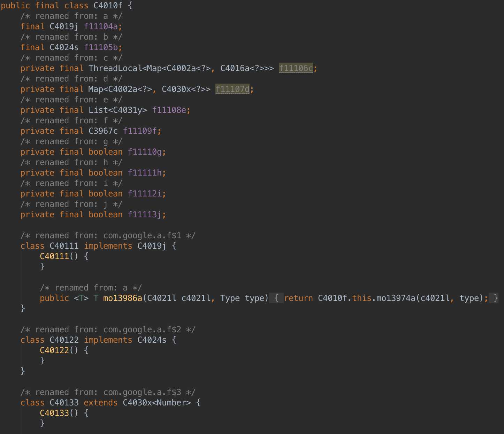This screenshot has width=504, height=434.
Task: Click the highlighted field f11107d
Action: (232, 89)
